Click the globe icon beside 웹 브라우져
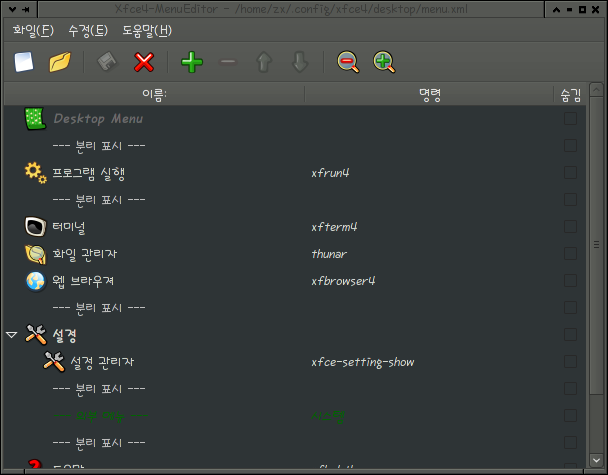 click(x=35, y=281)
